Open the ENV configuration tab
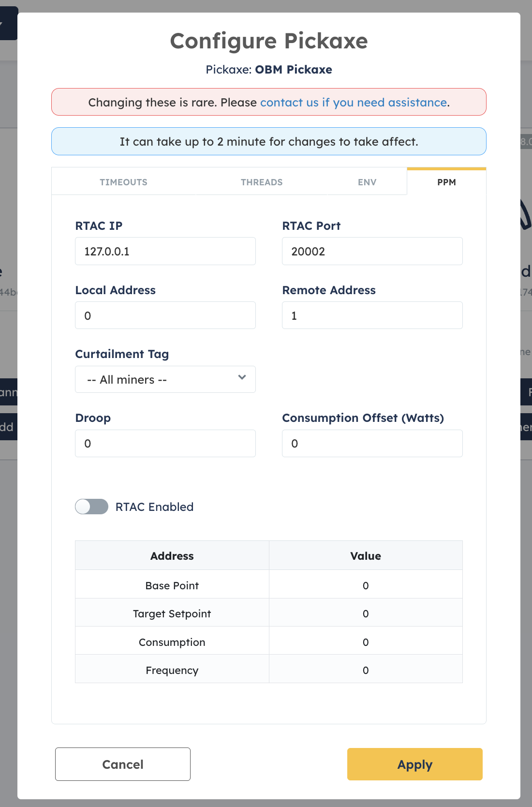Viewport: 532px width, 807px height. [x=367, y=182]
